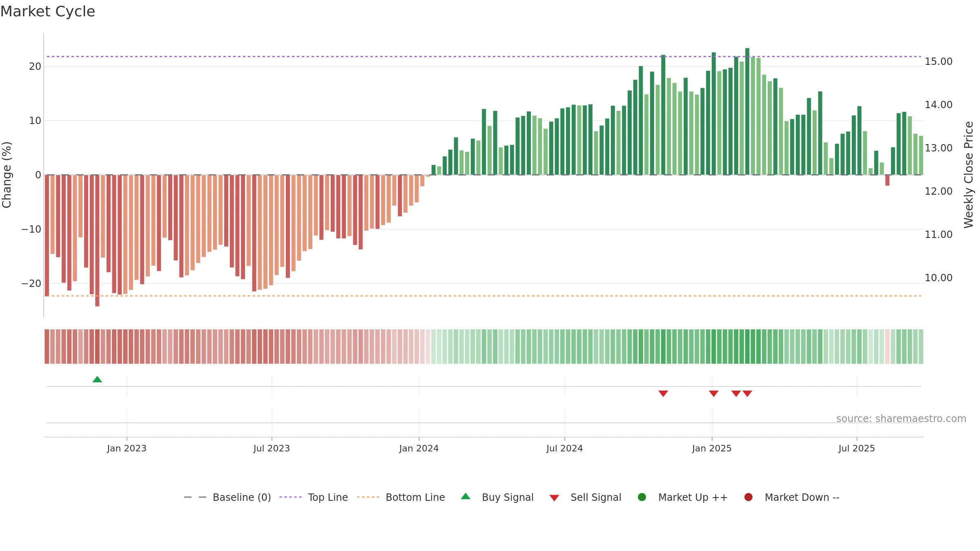Click the 13.00 right axis value
Screen dimensions: 980x551
938,148
